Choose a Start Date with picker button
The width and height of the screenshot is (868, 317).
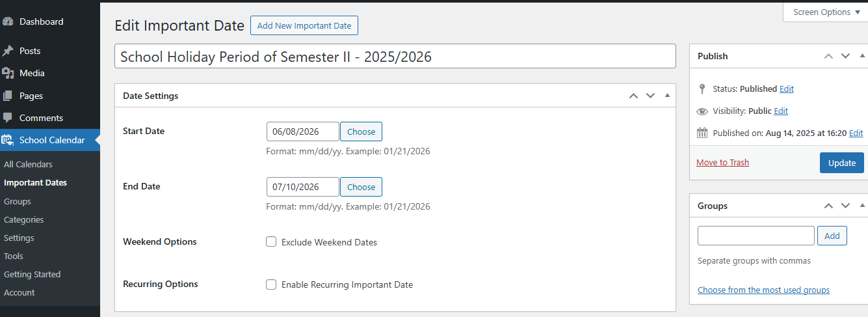click(361, 131)
